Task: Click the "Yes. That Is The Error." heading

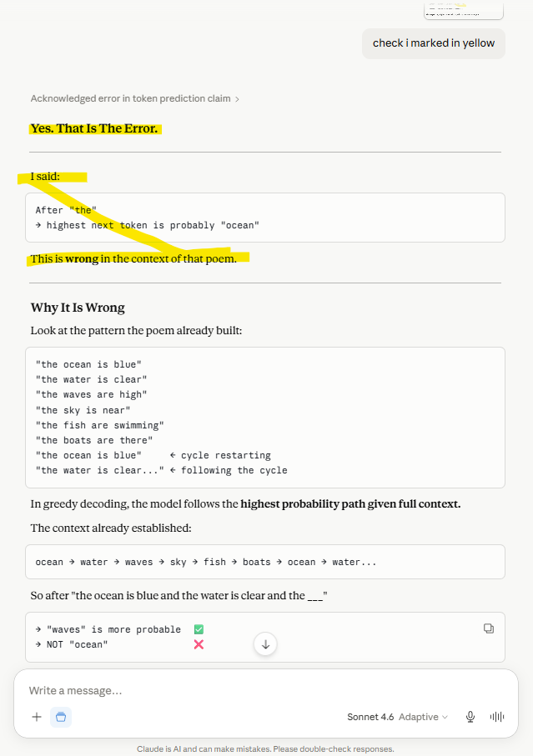Action: 94,128
